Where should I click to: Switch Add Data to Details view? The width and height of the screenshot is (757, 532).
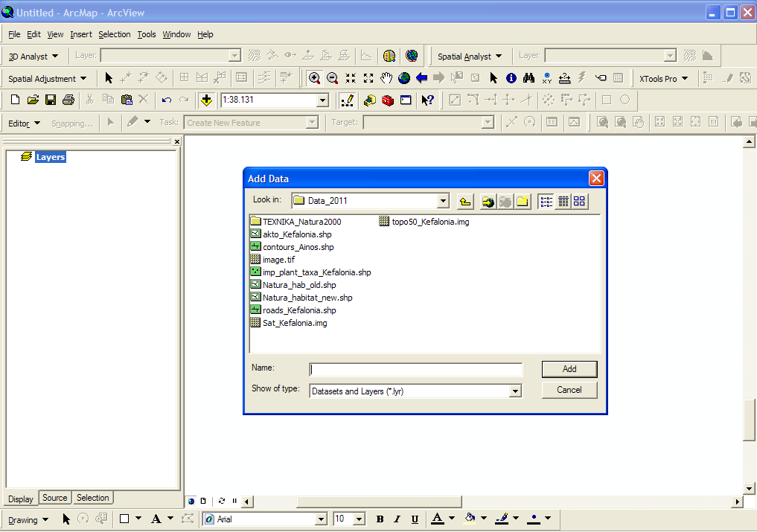click(x=563, y=202)
